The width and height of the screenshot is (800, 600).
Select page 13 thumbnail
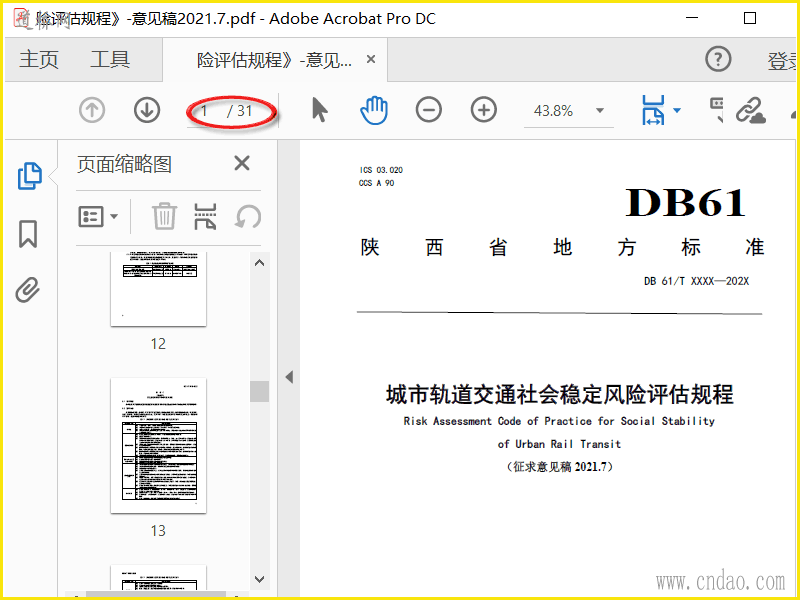159,445
